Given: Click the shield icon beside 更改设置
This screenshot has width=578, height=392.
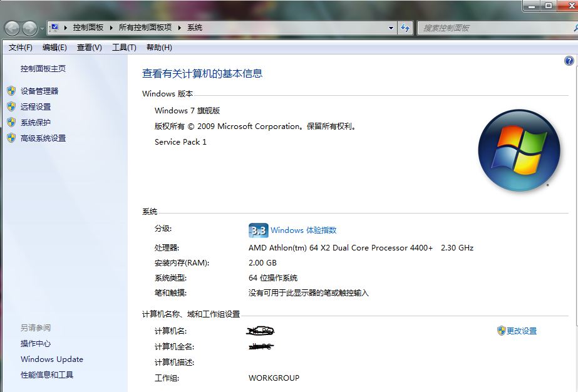Looking at the screenshot, I should click(501, 331).
